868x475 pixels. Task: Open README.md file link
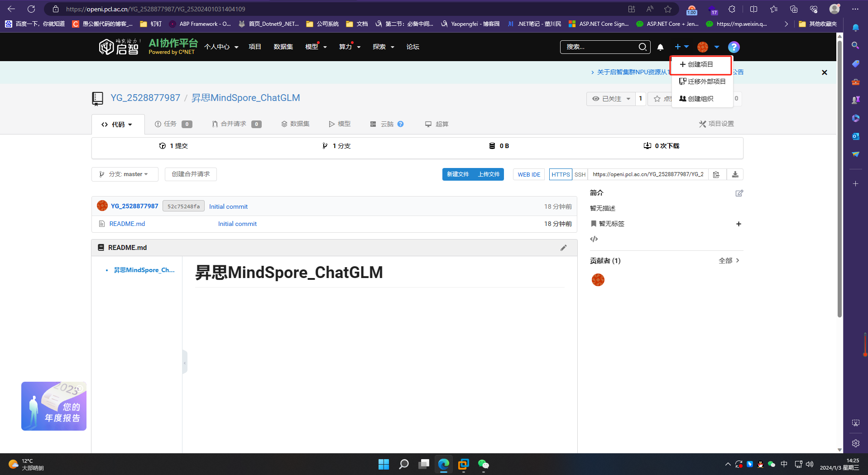(x=127, y=224)
